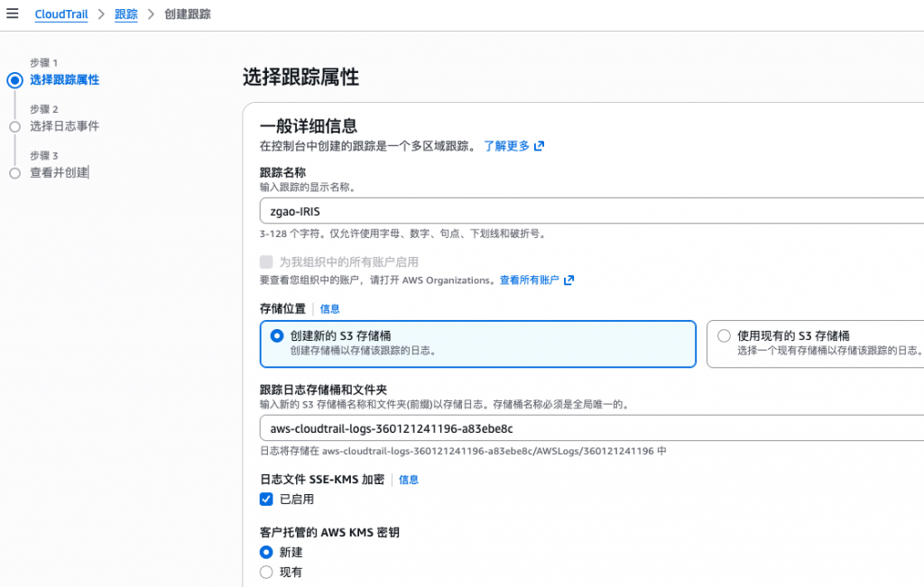Click external link icon beside 了解更多
Viewport: 924px width, 587px height.
[540, 146]
